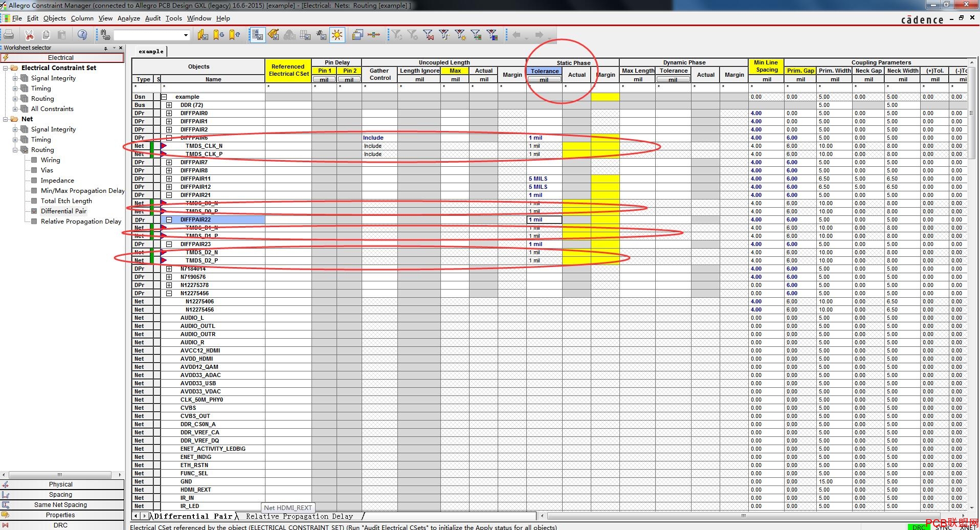
Task: Click the tag label toolbar icon
Action: pos(274,35)
